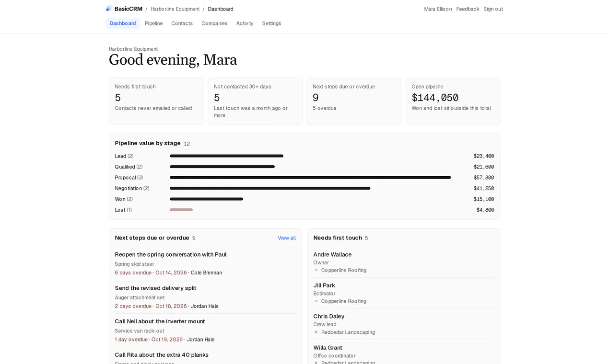Image resolution: width=609 pixels, height=364 pixels.
Task: Click the '6 days overdue · Oct 14, 2026' text
Action: (x=151, y=273)
